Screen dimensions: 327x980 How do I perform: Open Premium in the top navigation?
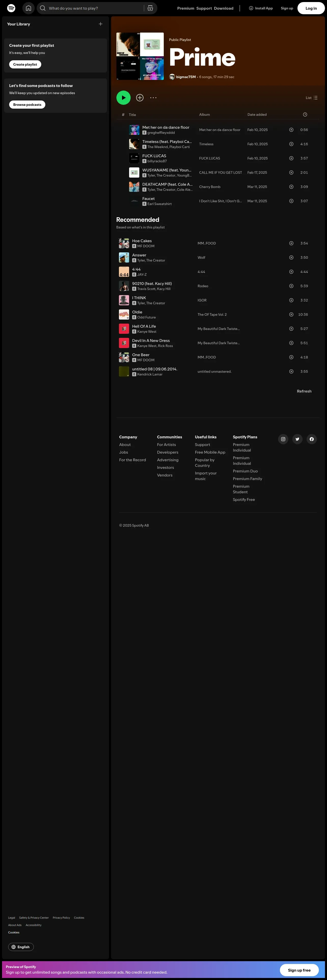185,8
